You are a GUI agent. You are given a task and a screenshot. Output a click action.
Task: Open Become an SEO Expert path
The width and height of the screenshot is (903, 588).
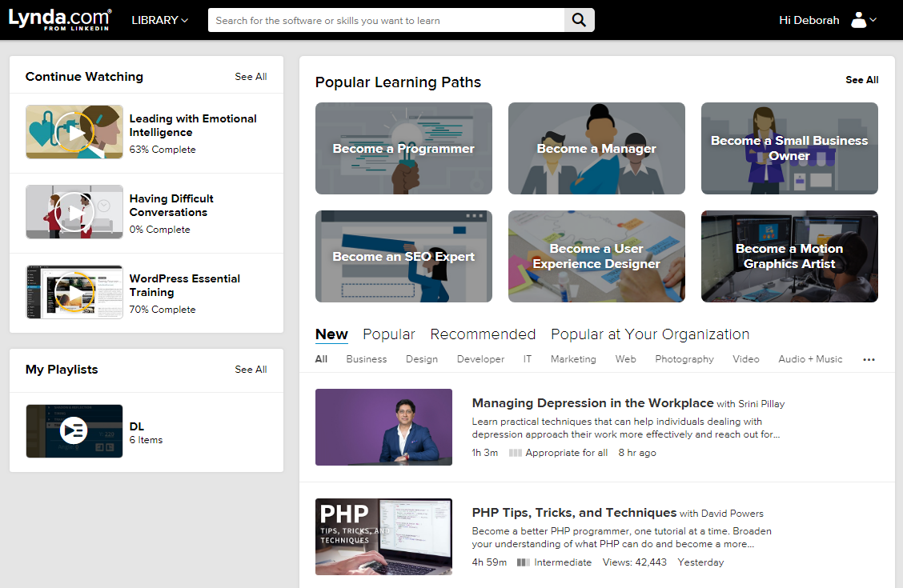point(403,256)
